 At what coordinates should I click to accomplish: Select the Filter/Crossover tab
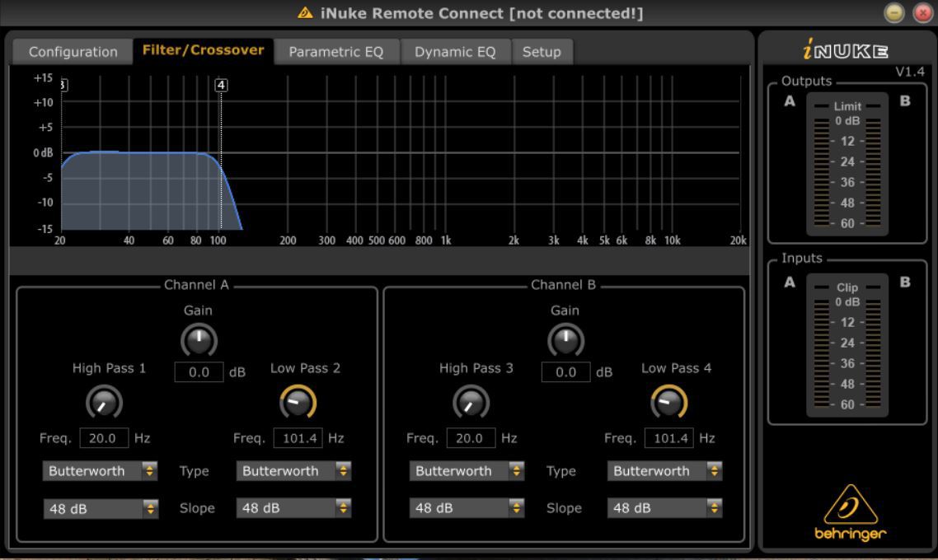click(203, 50)
